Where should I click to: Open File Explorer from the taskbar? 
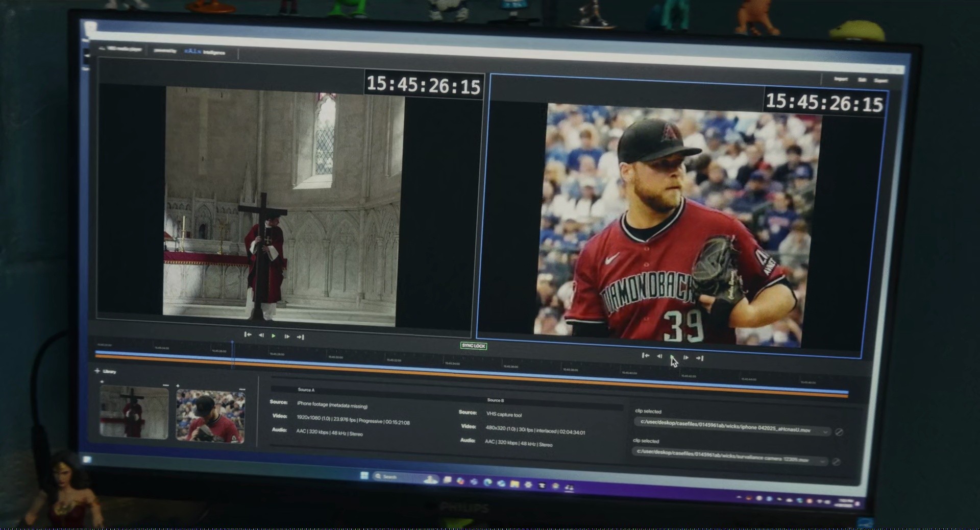(514, 484)
